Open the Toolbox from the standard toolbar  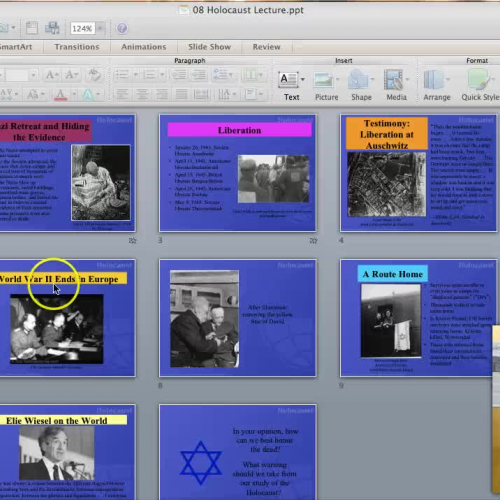[32, 28]
